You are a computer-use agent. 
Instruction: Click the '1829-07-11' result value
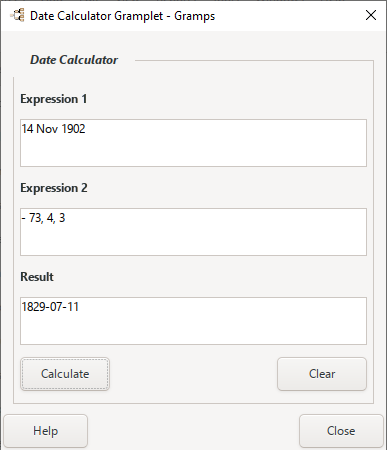tap(50, 307)
